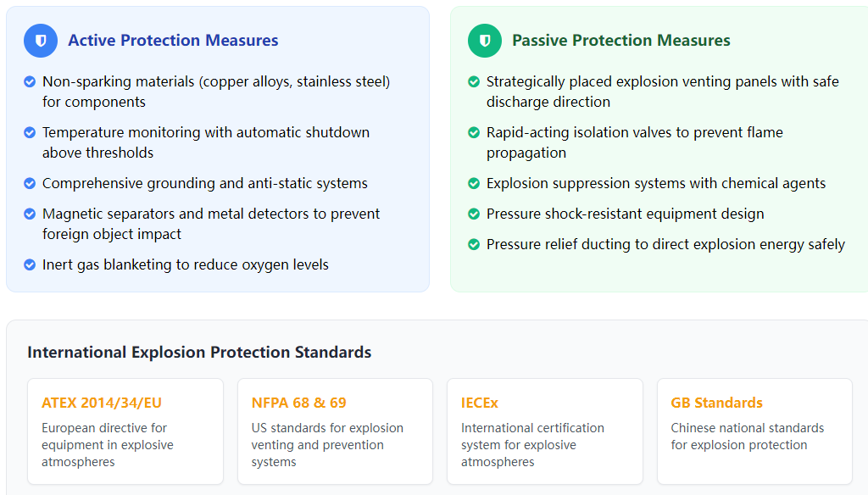
Task: Click the green check beside Pressure relief ducting
Action: 474,244
